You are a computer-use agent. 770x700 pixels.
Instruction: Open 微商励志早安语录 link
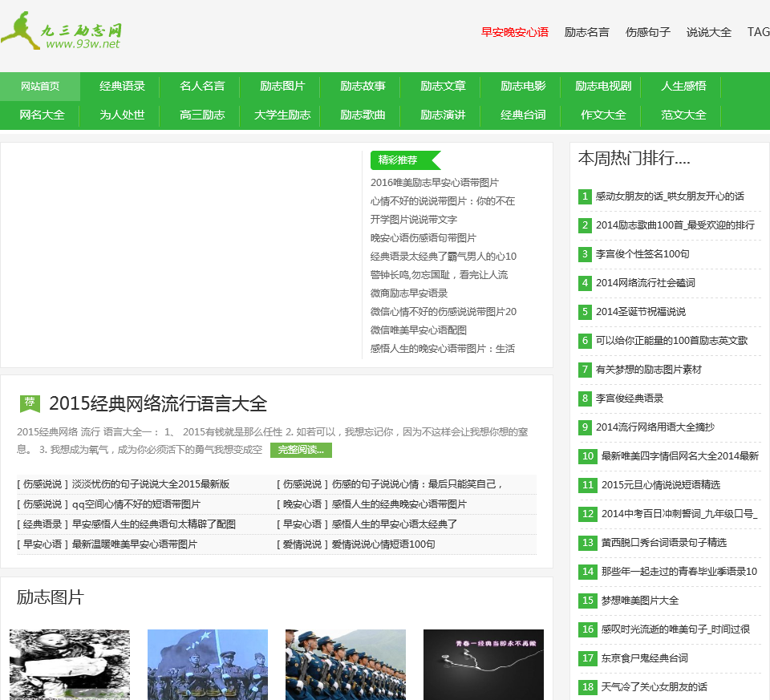point(408,293)
